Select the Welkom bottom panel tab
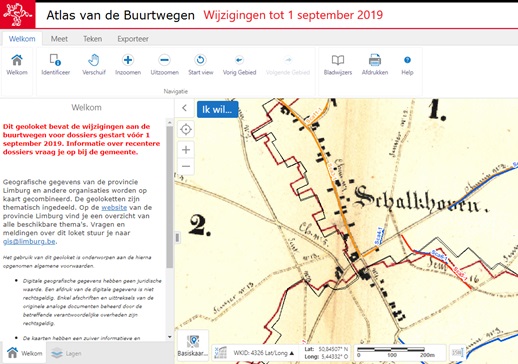Image resolution: width=518 pixels, height=364 pixels. (x=25, y=353)
